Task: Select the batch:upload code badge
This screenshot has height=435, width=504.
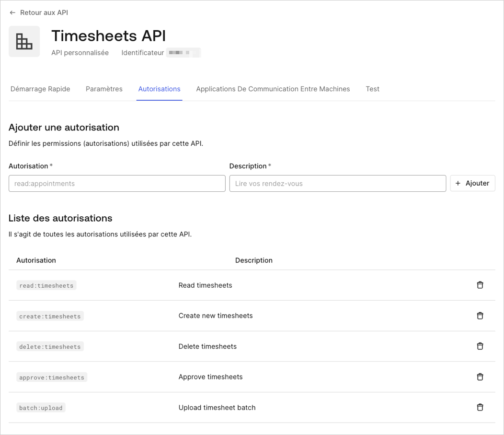Action: coord(41,407)
